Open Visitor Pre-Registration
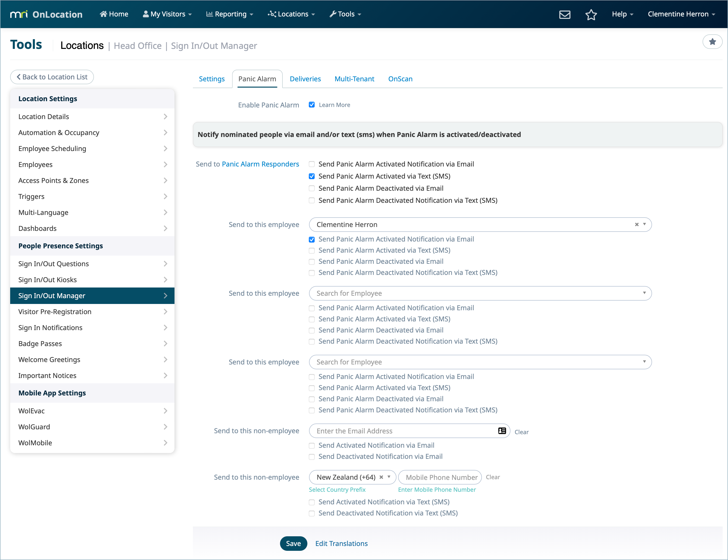728x560 pixels. coord(92,312)
